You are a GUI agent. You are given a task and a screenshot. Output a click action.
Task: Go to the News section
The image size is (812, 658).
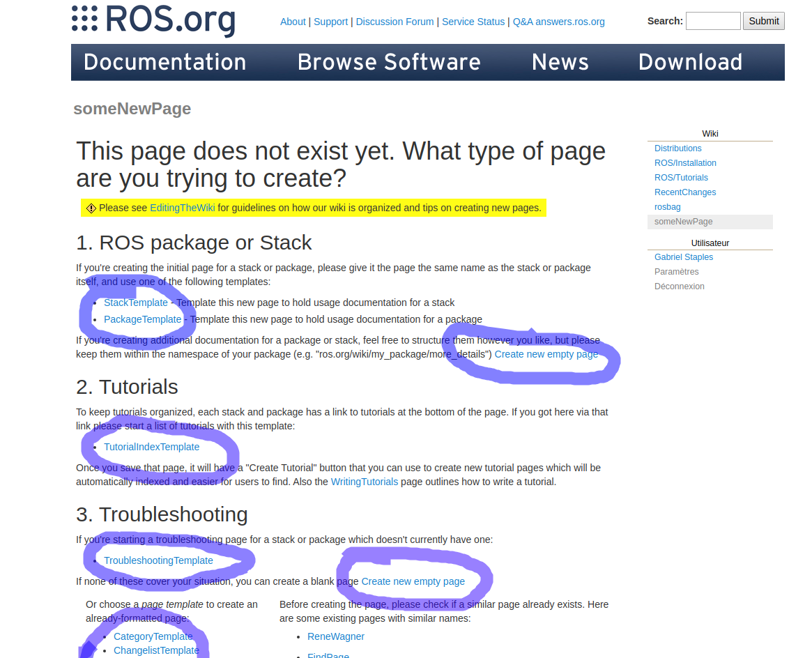(560, 62)
